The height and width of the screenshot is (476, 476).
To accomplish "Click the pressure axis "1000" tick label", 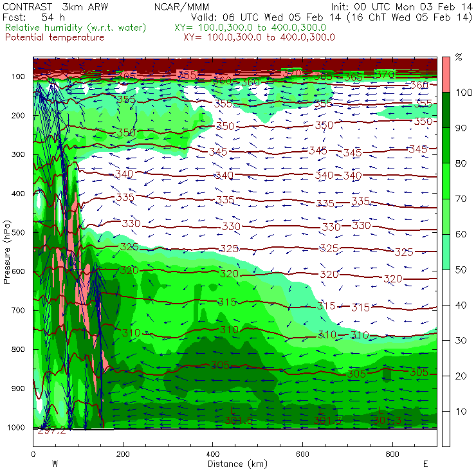I will (x=16, y=427).
